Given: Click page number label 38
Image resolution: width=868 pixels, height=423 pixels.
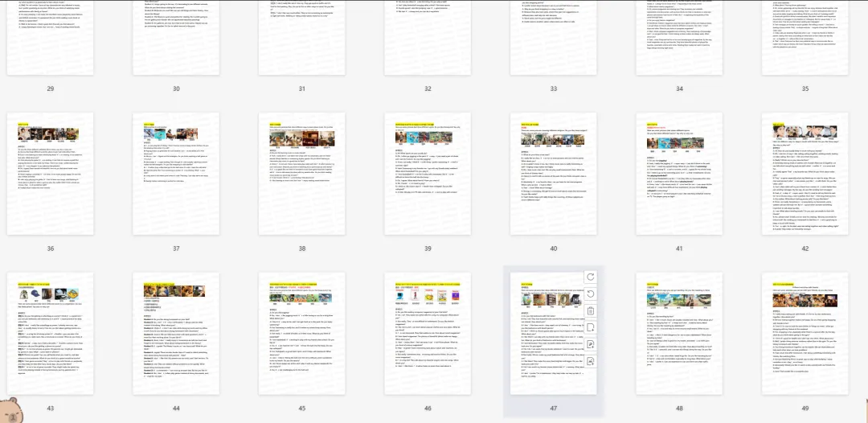Looking at the screenshot, I should pyautogui.click(x=301, y=248).
